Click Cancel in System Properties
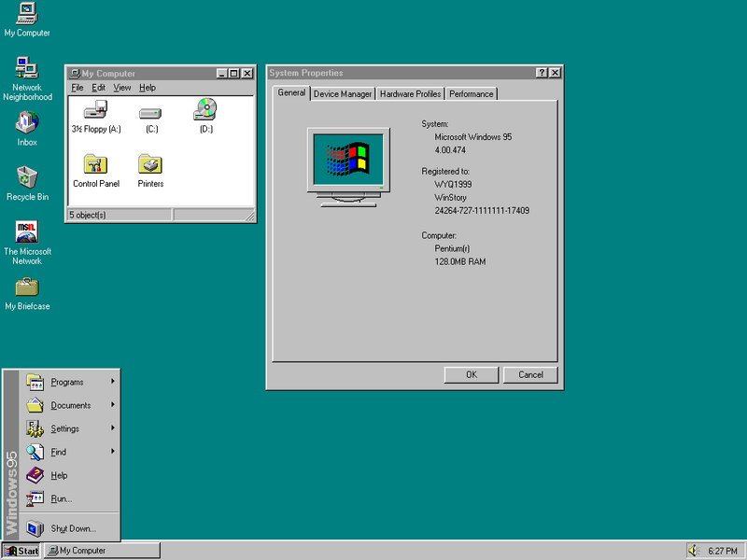 point(529,374)
